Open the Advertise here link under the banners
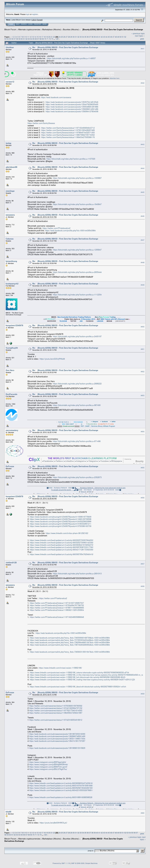This screenshot has width=150, height=868. (114, 78)
